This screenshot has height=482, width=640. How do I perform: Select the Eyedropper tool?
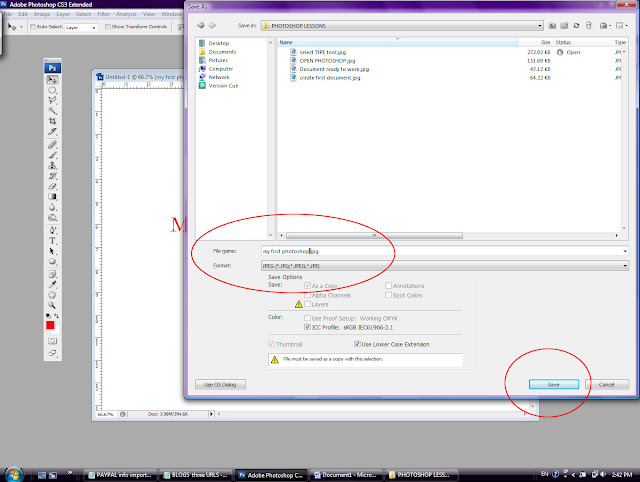(52, 284)
